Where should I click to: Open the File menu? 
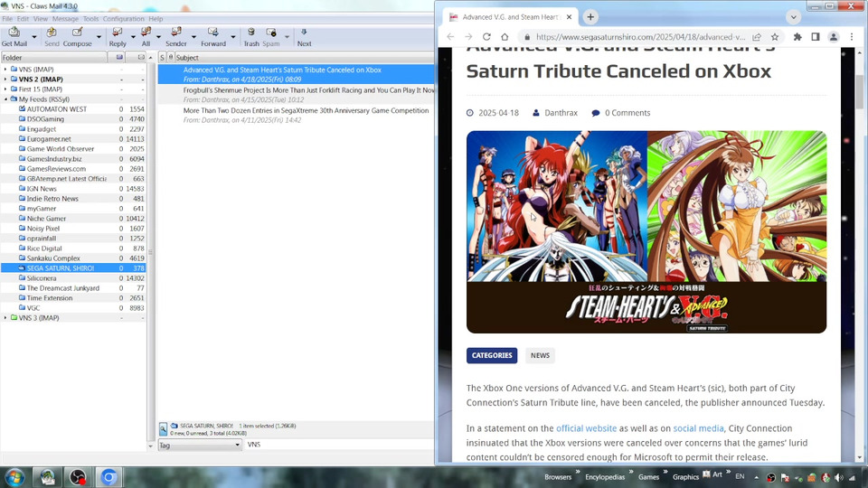pyautogui.click(x=7, y=19)
